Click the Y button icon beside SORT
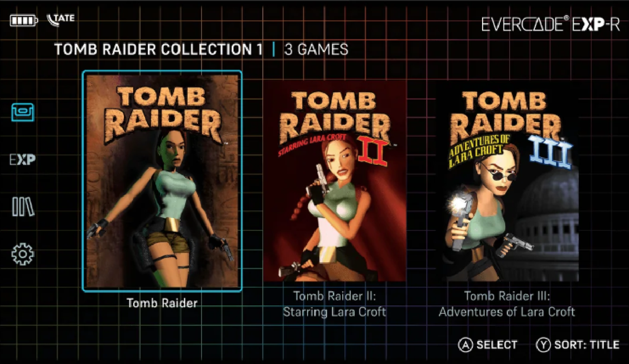629x364 pixels. (x=543, y=345)
